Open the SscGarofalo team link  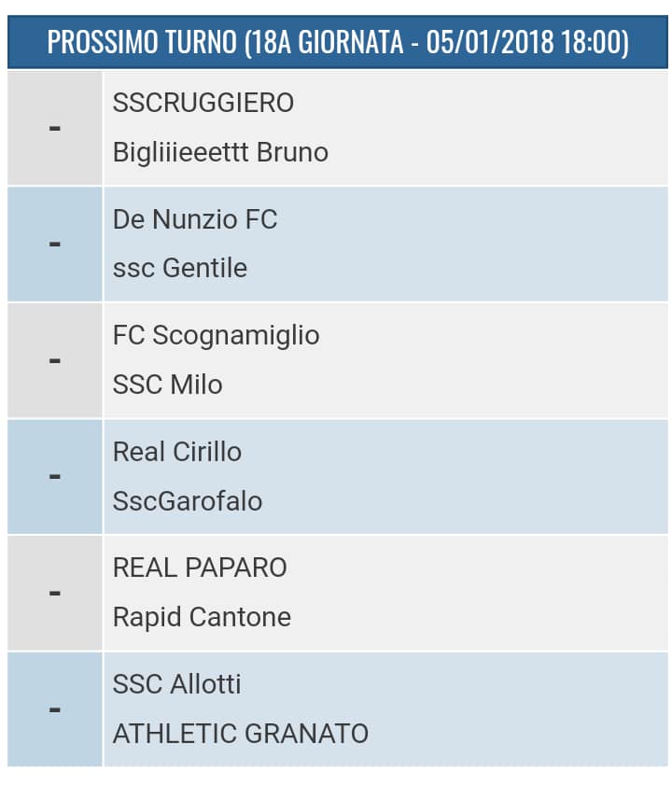tap(188, 501)
